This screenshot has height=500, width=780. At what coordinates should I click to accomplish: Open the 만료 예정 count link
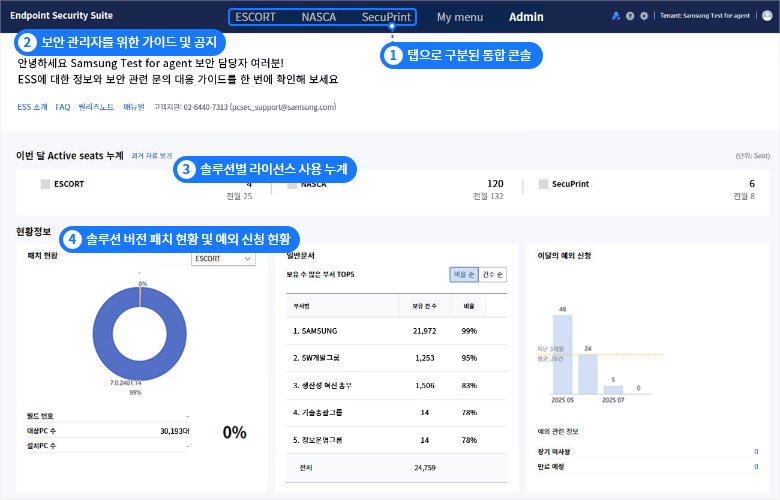[756, 467]
